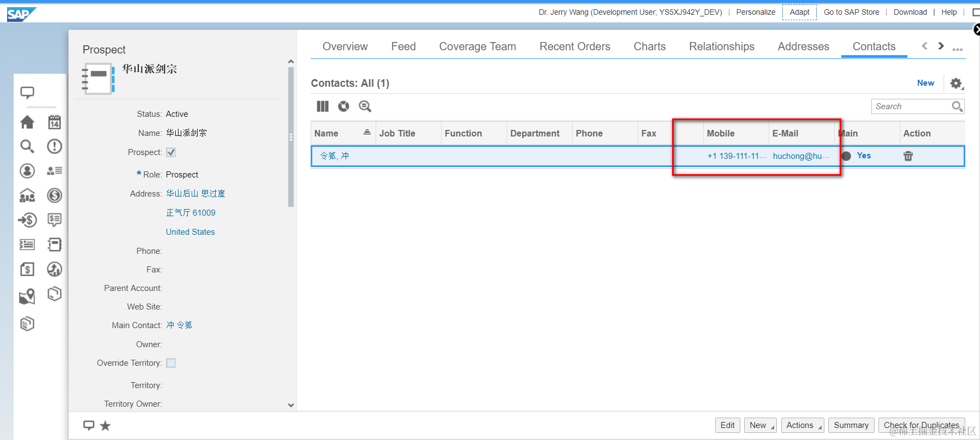
Task: Open the contacts gear settings dropdown
Action: pos(957,84)
